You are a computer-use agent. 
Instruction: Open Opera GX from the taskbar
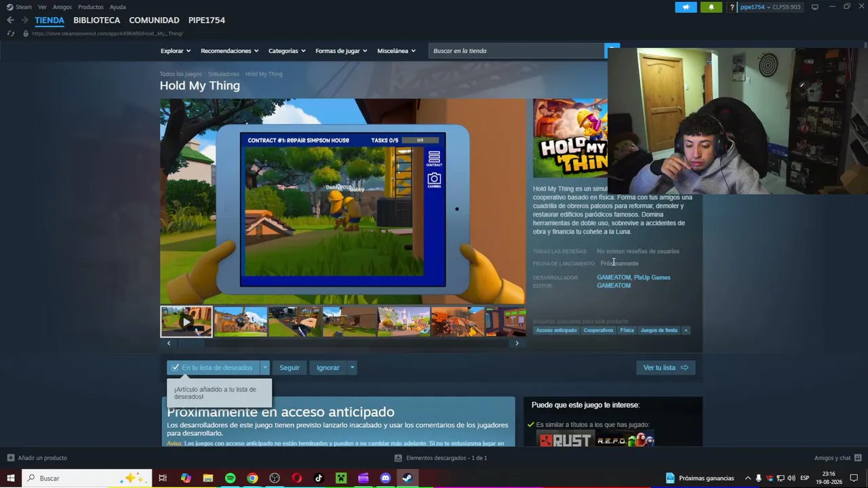click(296, 479)
